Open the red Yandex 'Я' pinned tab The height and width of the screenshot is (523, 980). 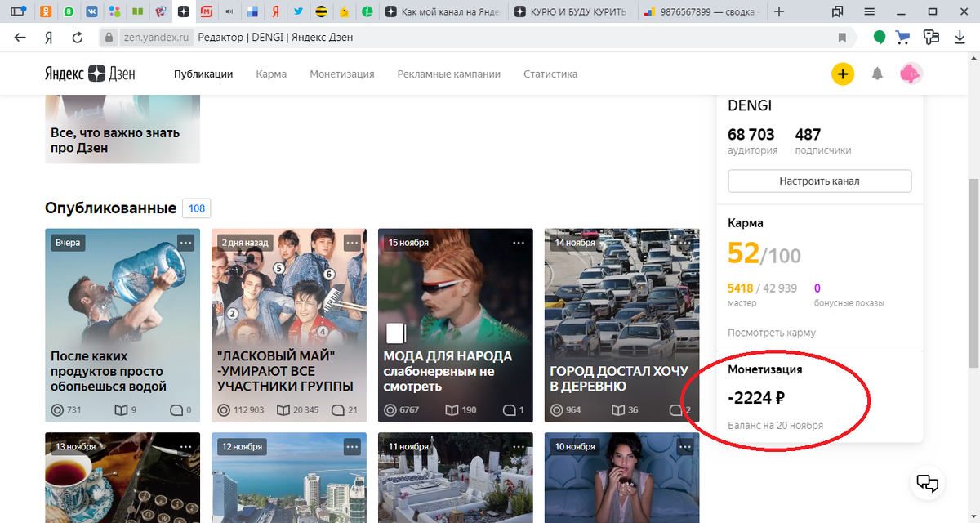pos(276,12)
